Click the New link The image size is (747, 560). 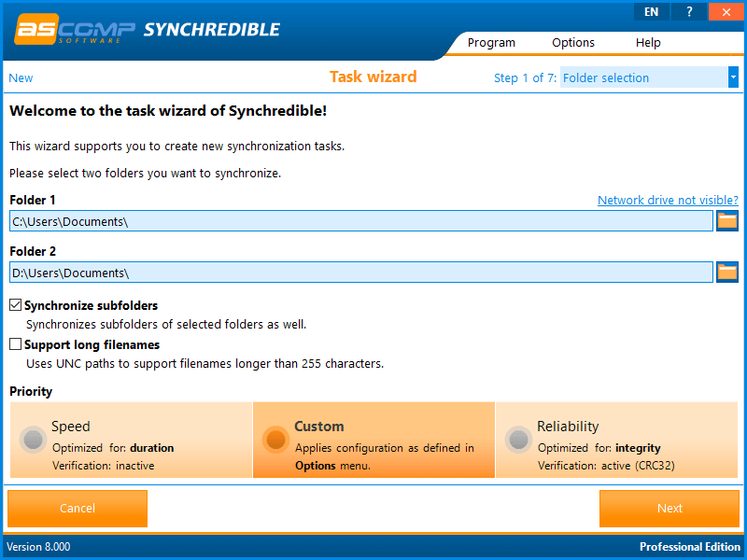click(x=20, y=77)
